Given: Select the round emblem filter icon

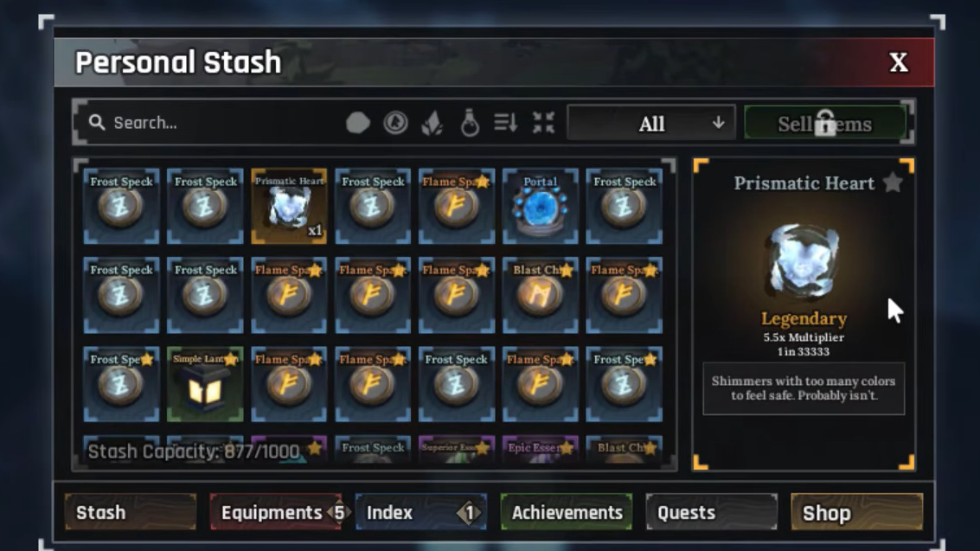Looking at the screenshot, I should point(395,123).
